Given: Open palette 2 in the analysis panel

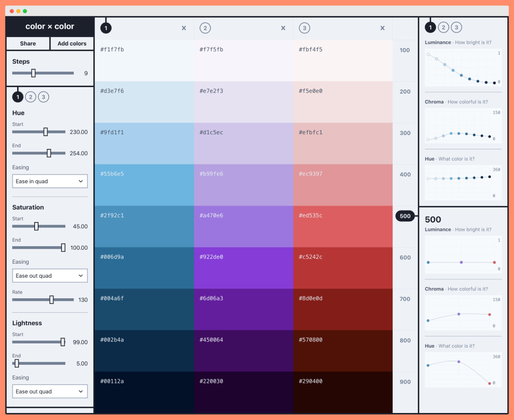Looking at the screenshot, I should 443,27.
